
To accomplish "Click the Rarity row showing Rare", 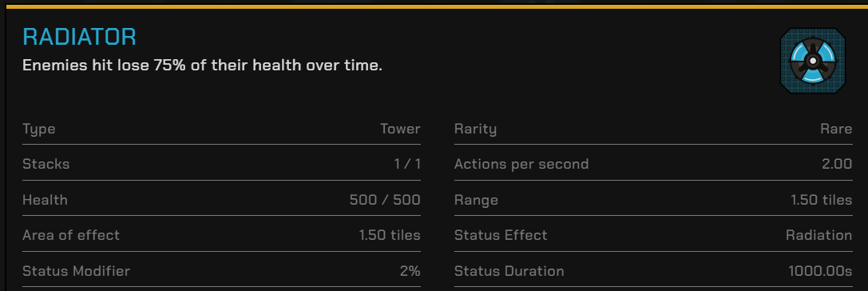I will tap(653, 130).
